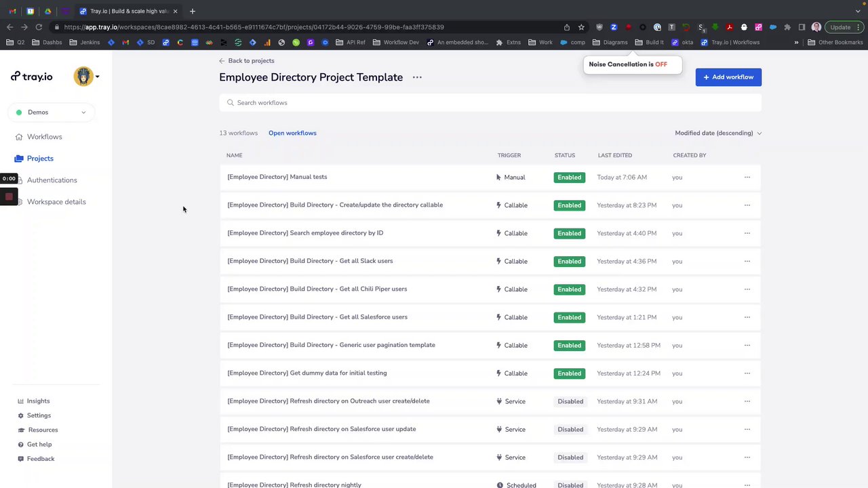The height and width of the screenshot is (488, 868).
Task: Click Disabled badge on Salesforce user update row
Action: 570,430
